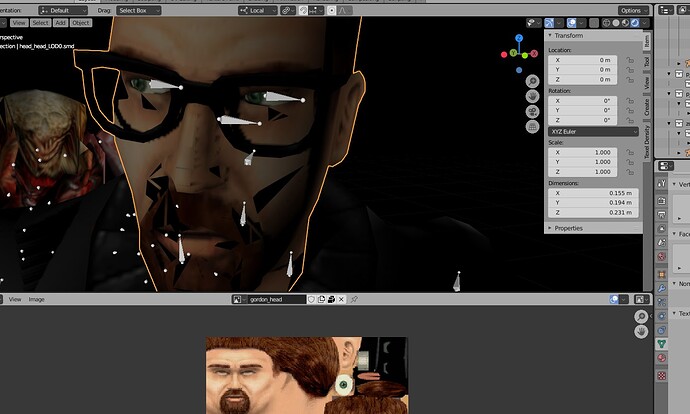Switch perspective/orthographic with grid icon
Image resolution: width=690 pixels, height=414 pixels.
click(532, 127)
